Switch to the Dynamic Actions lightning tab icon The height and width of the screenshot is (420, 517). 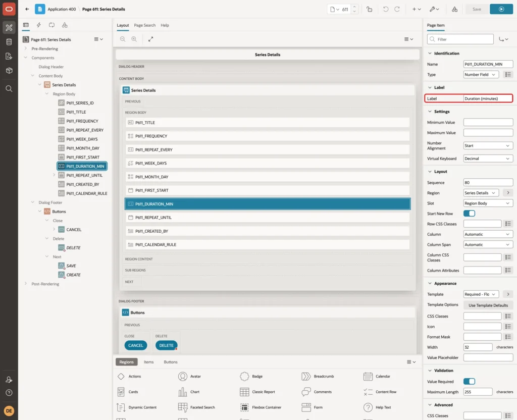pyautogui.click(x=38, y=25)
